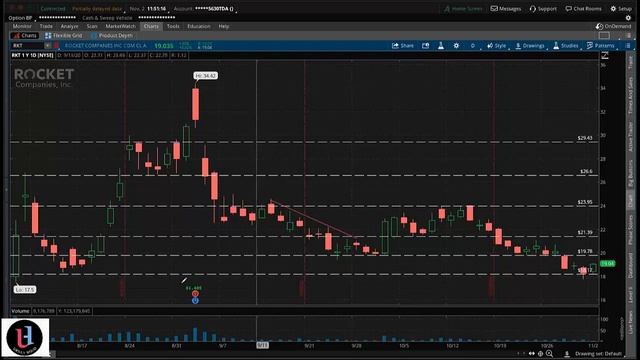Open the Scan tab
Screen dimensions: 640x360
pyautogui.click(x=92, y=26)
